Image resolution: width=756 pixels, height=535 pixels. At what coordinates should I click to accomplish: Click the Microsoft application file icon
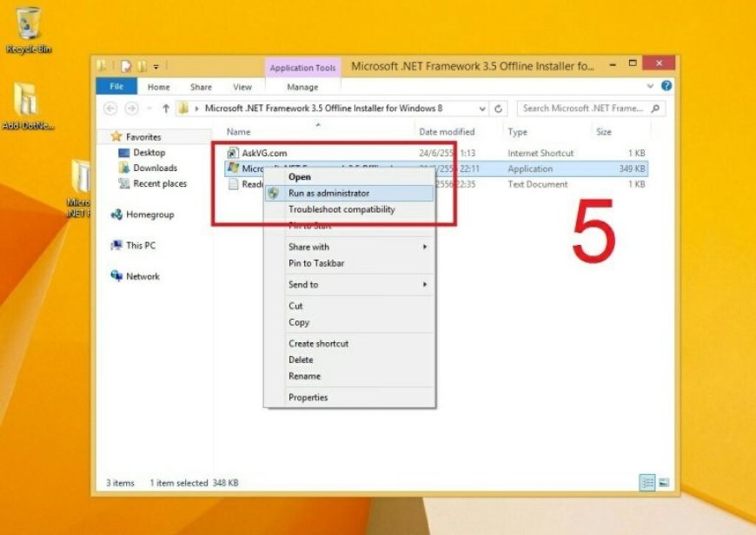[234, 168]
